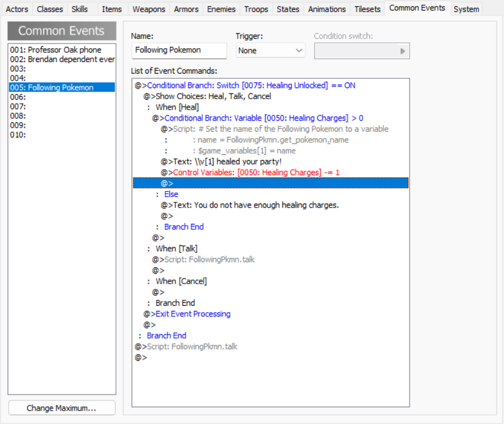
Task: Select the 'not enough healing charges' text line
Action: 266,205
